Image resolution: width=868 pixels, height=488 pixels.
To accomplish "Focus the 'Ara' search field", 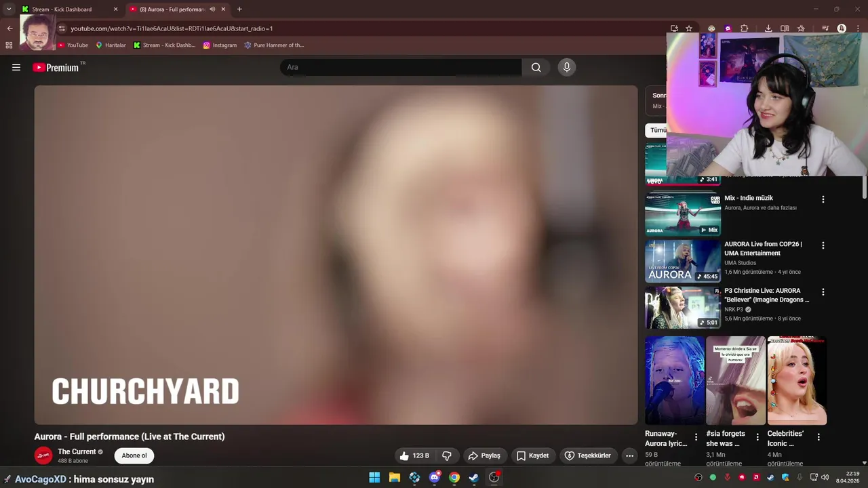I will 401,67.
